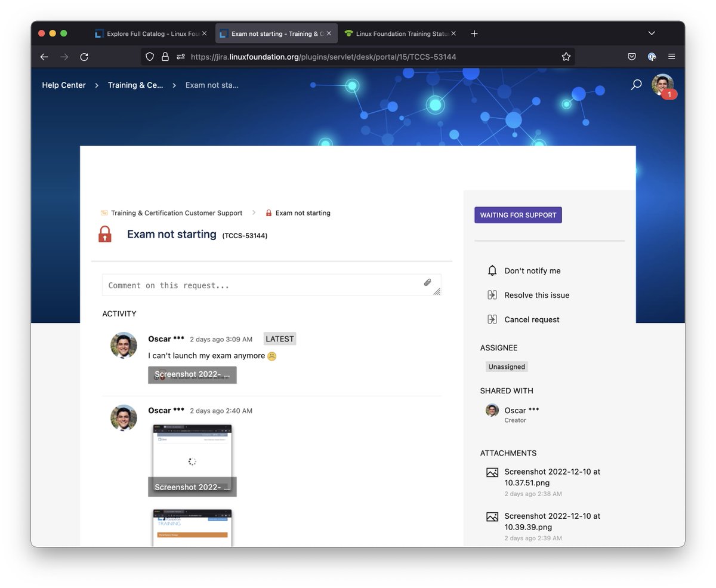Image resolution: width=716 pixels, height=588 pixels.
Task: Click the Cancel request transition icon
Action: point(492,319)
